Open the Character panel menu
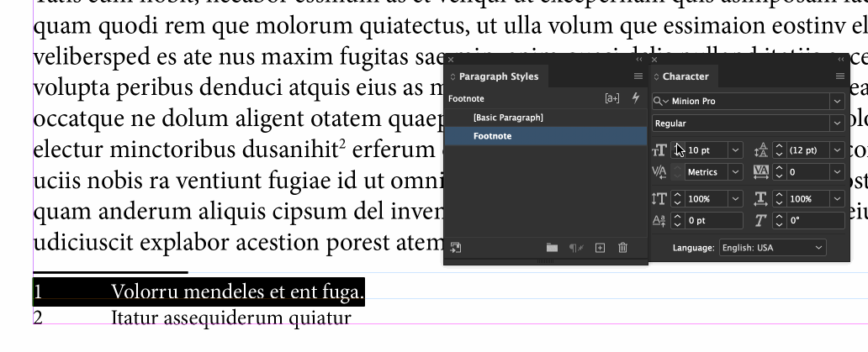This screenshot has width=868, height=352. (x=839, y=76)
